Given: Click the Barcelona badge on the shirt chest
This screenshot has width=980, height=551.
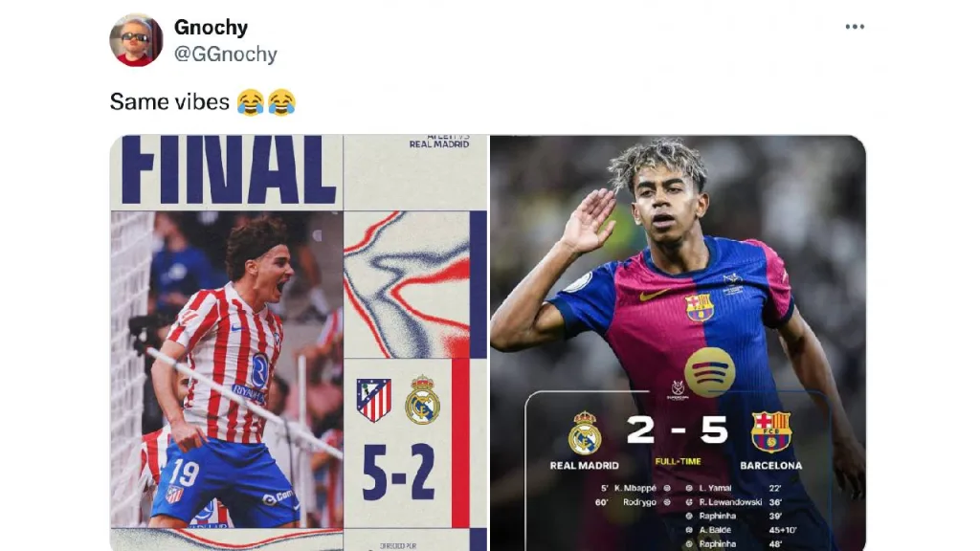Looking at the screenshot, I should (700, 307).
